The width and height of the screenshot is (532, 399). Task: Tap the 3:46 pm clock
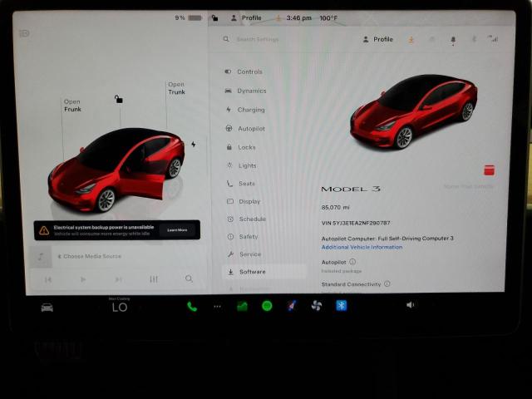(298, 18)
